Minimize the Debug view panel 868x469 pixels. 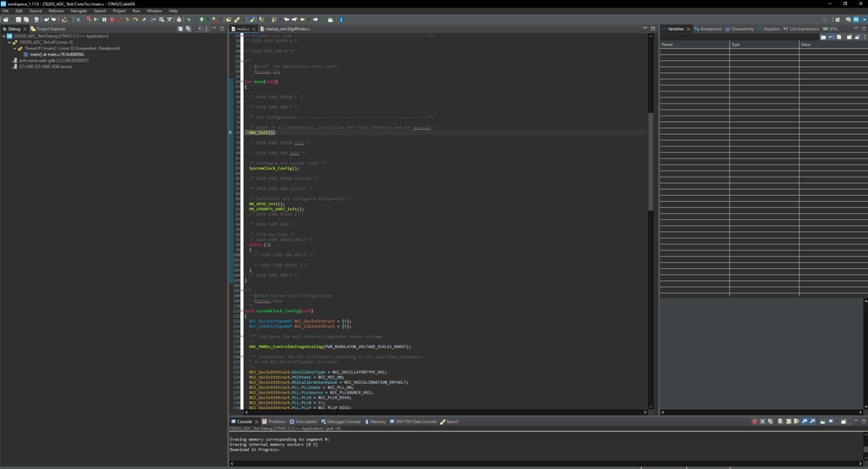point(216,29)
